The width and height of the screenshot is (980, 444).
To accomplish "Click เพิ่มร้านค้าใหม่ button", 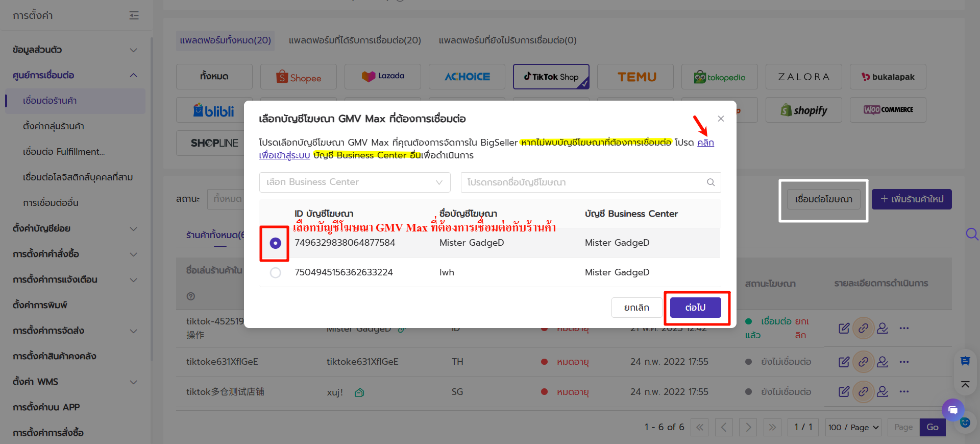I will (x=912, y=199).
